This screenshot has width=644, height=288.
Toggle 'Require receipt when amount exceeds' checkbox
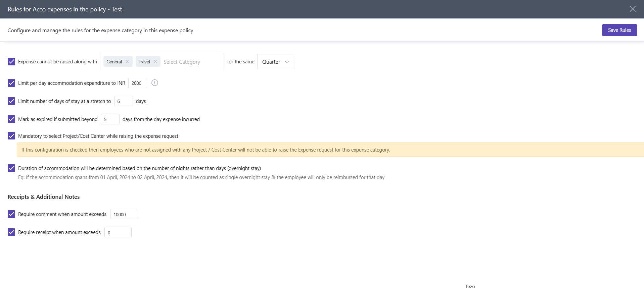pyautogui.click(x=11, y=232)
